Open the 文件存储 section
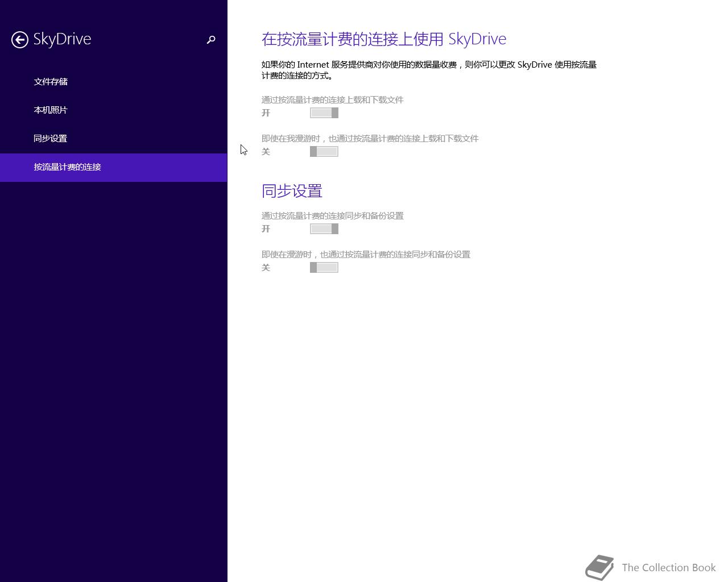Screen dimensions: 728x582 click(113, 82)
